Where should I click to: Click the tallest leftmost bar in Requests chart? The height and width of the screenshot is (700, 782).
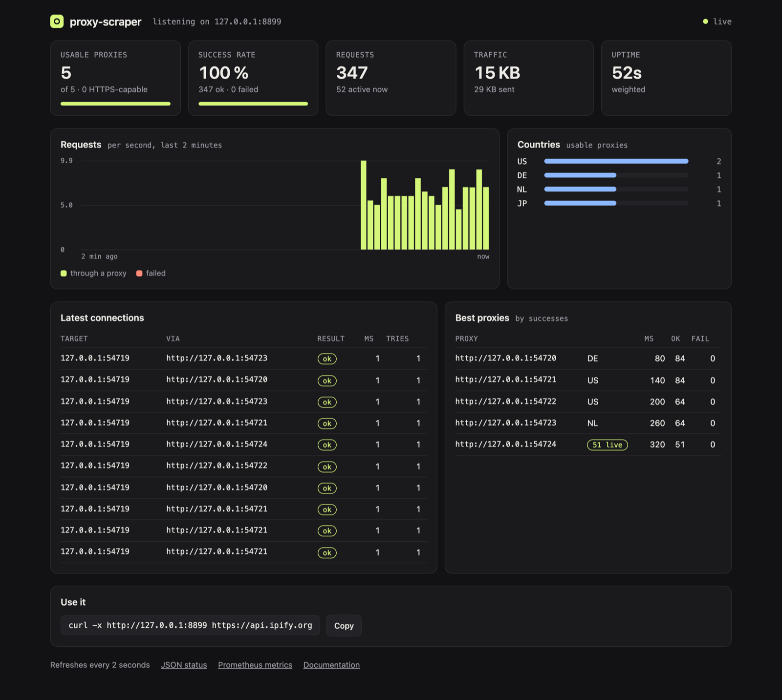point(364,205)
